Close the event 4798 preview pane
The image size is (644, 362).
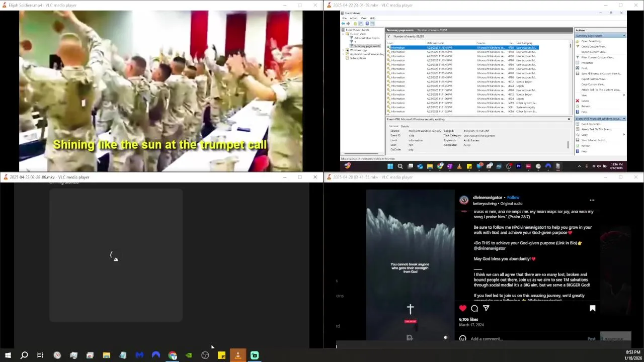click(569, 119)
